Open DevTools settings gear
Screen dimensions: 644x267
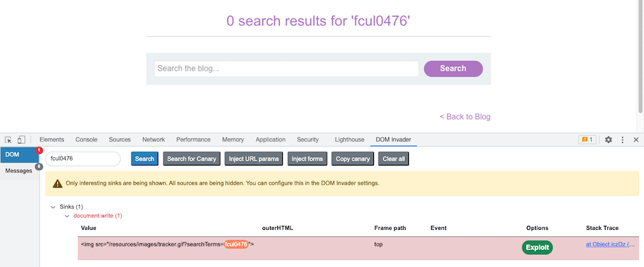[x=608, y=140]
